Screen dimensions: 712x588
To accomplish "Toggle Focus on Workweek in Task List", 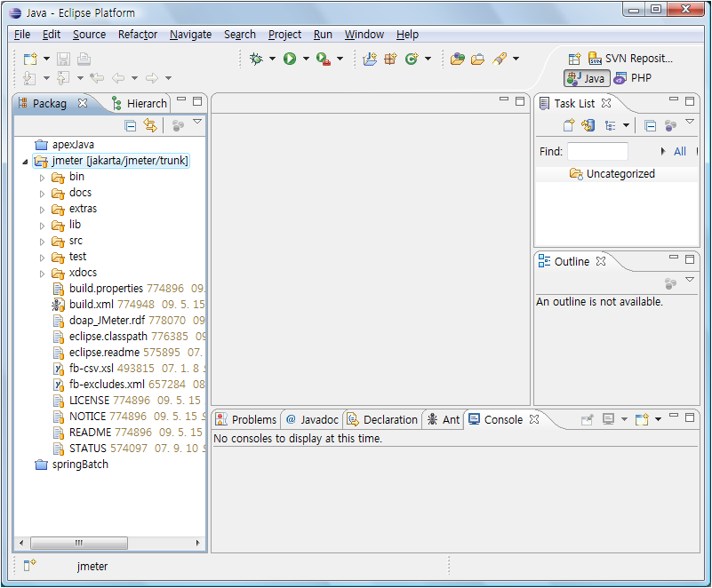I will (670, 125).
